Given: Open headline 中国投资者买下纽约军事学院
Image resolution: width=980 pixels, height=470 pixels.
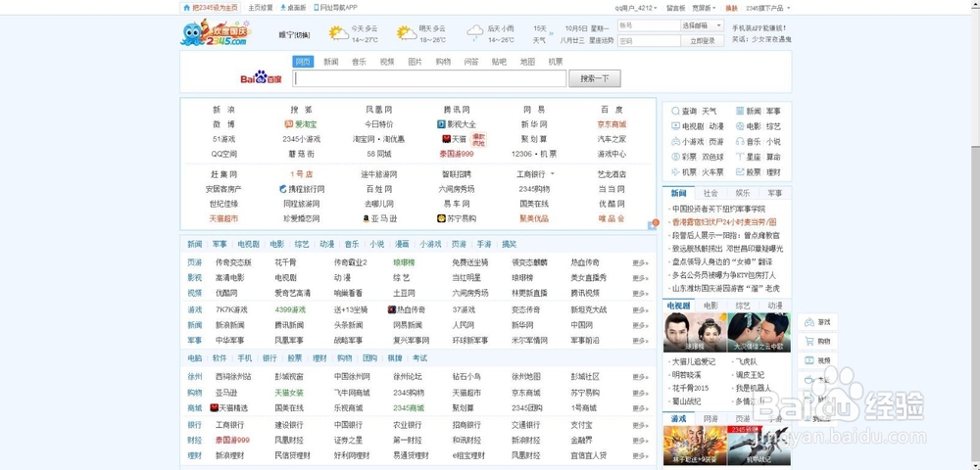Looking at the screenshot, I should [x=718, y=210].
